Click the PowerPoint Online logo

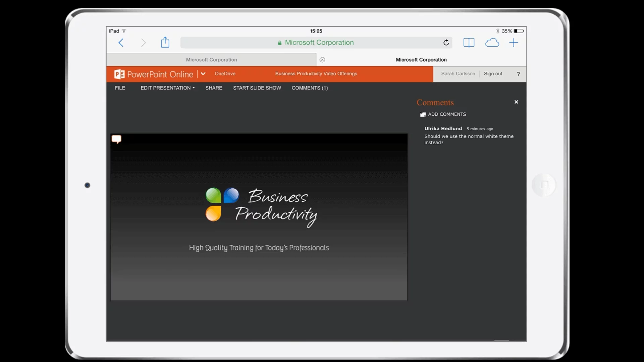tap(154, 74)
